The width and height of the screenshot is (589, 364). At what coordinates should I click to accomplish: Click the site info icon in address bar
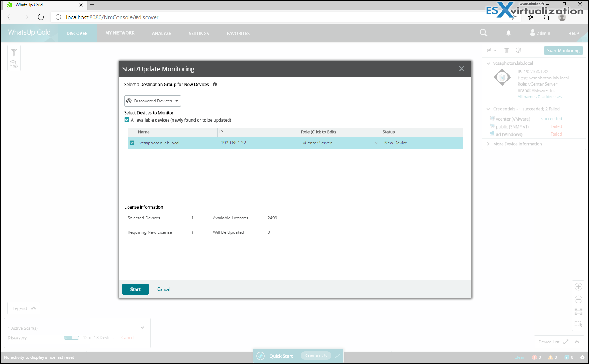58,17
